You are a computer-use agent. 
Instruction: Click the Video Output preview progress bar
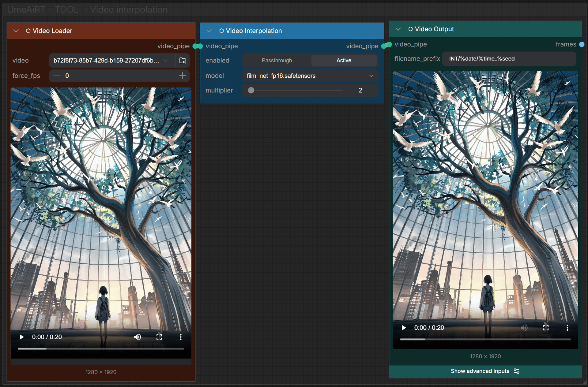coord(485,339)
